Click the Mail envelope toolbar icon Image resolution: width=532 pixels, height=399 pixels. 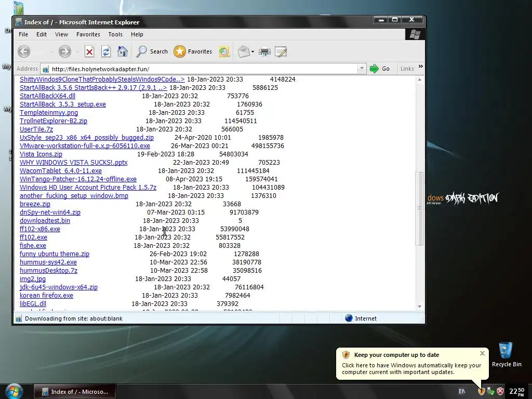[x=244, y=51]
